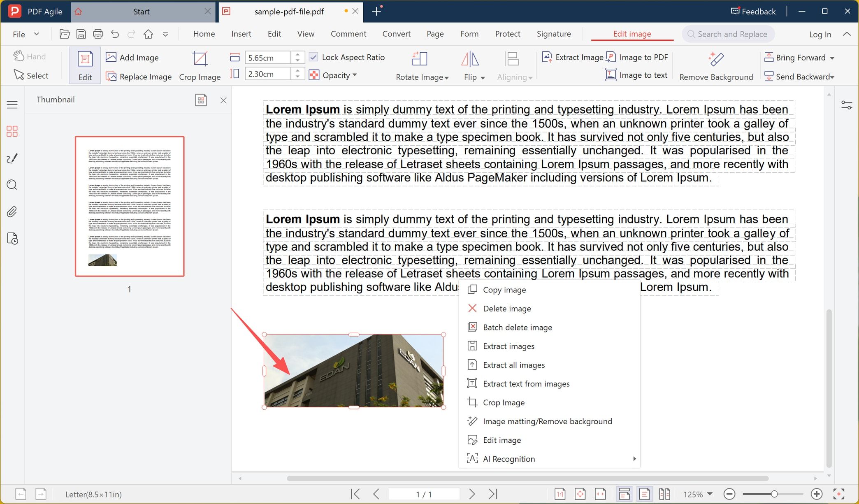Click the Crop Image tool icon
This screenshot has width=859, height=504.
point(200,59)
